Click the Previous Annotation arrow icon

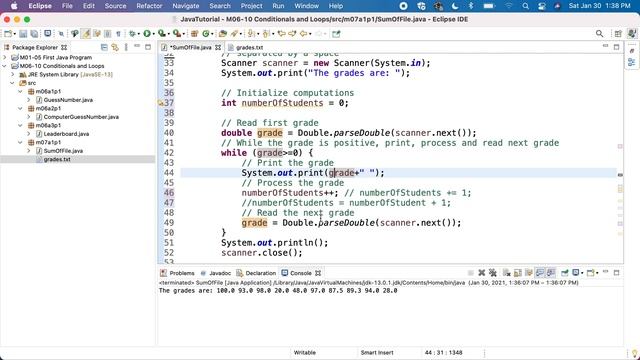point(266,34)
